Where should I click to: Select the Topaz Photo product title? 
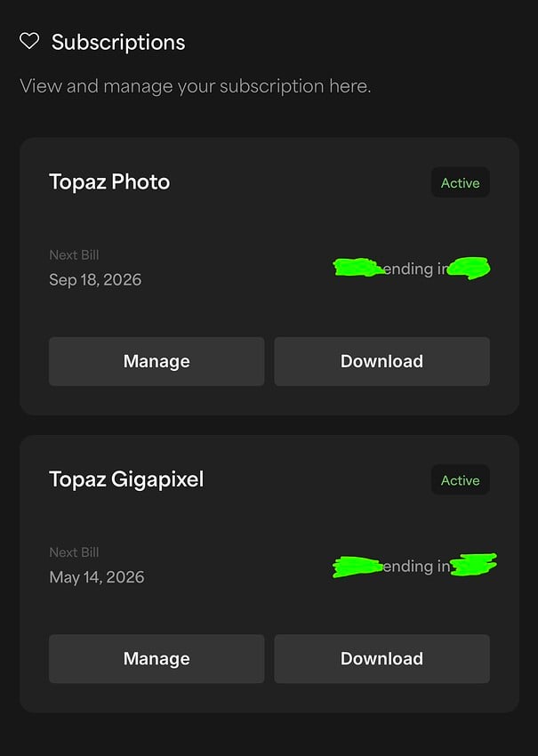(x=108, y=182)
